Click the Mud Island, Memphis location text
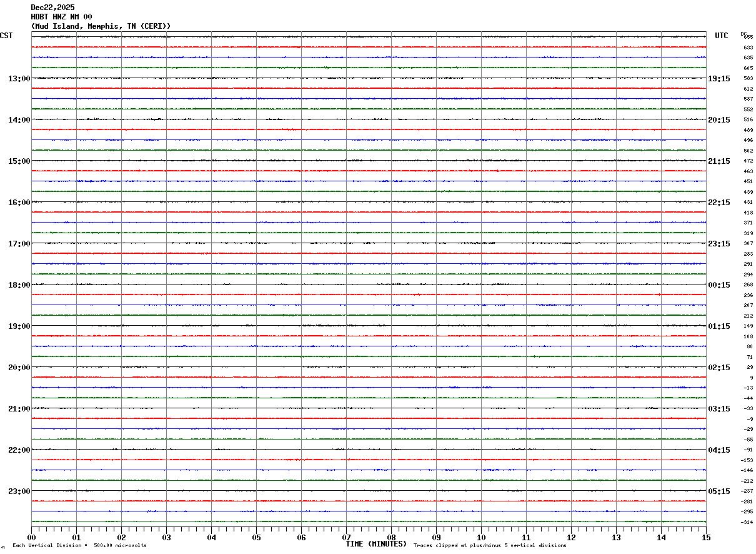Screen dimensions: 756x554 click(x=101, y=26)
